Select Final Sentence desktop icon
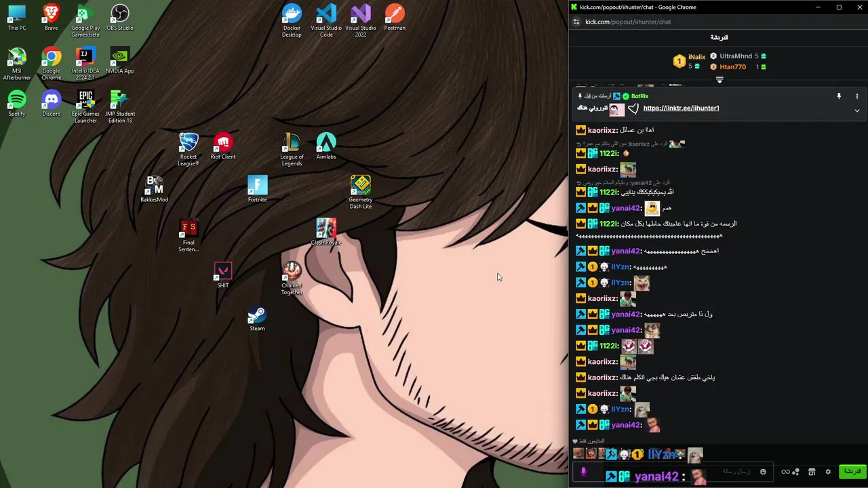This screenshot has width=868, height=488. point(189,235)
